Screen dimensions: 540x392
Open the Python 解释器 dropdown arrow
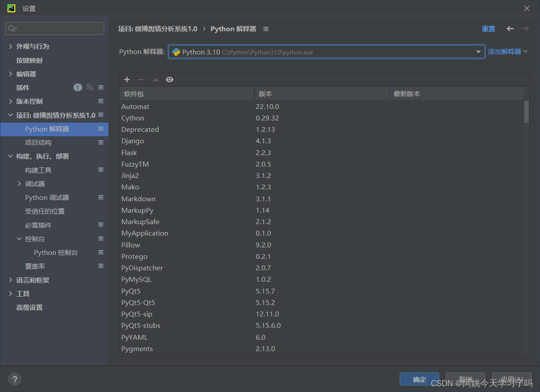(x=478, y=52)
